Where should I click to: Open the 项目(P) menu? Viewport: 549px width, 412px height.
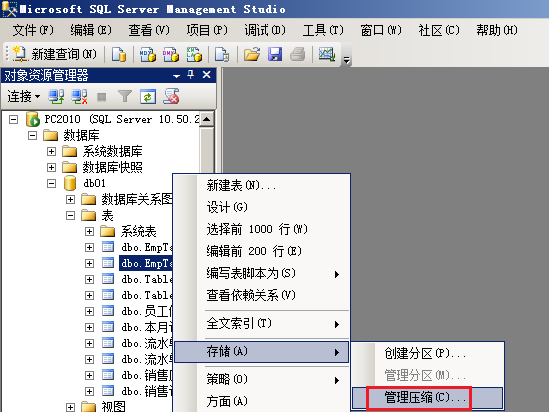[x=207, y=30]
